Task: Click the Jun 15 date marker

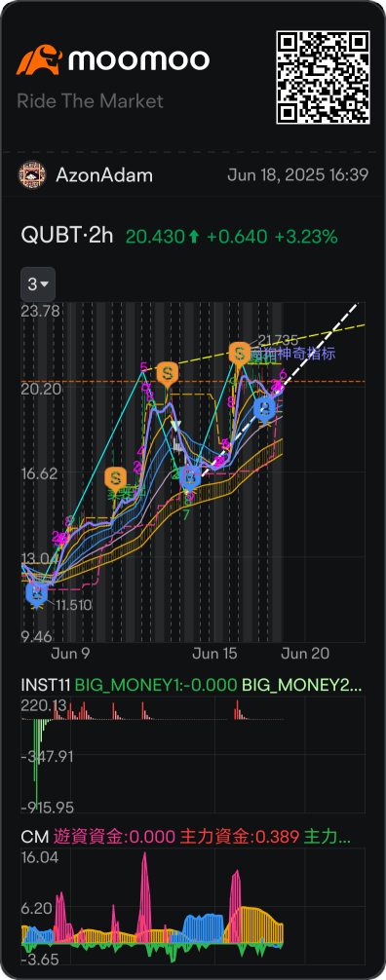Action: point(215,654)
